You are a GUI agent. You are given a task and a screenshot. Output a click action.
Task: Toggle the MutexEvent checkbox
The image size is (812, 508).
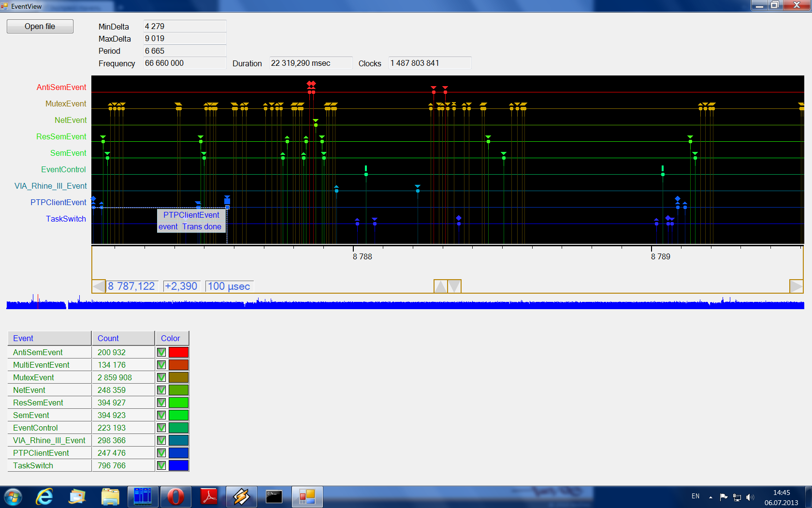click(x=161, y=377)
